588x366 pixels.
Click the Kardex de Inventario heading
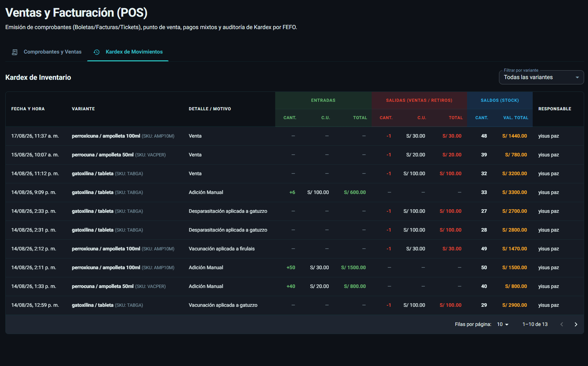pyautogui.click(x=38, y=77)
